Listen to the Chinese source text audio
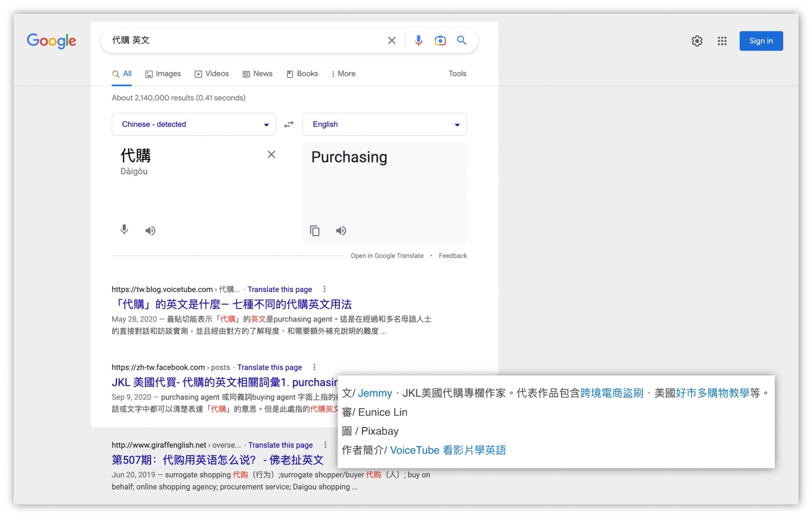This screenshot has width=812, height=518. (150, 231)
